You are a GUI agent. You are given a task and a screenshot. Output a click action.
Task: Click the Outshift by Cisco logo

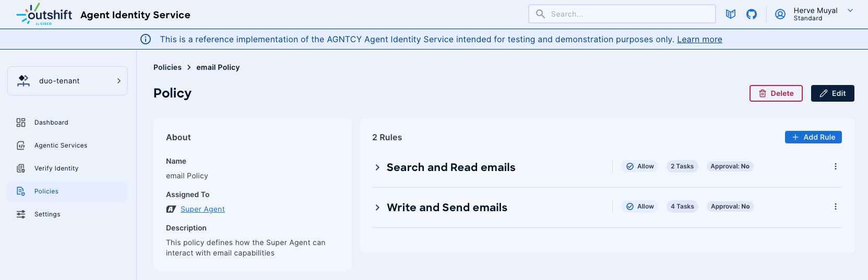(44, 15)
